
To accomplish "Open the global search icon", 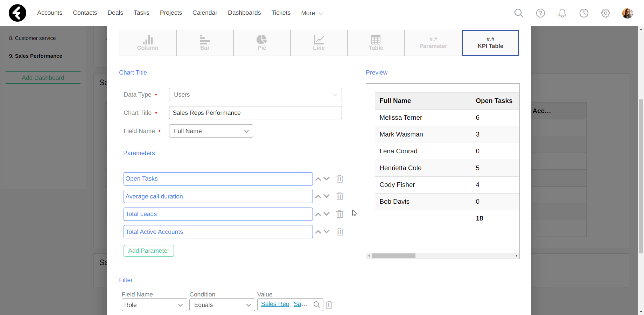I will [519, 13].
